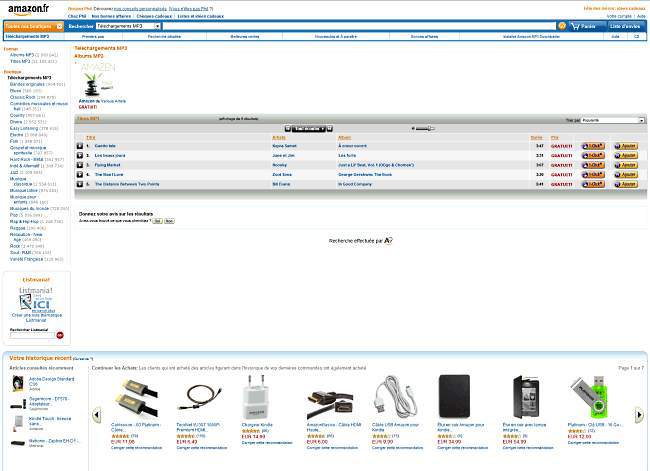Click the main search input field
Viewport: 650px width, 471px height.
click(x=359, y=26)
